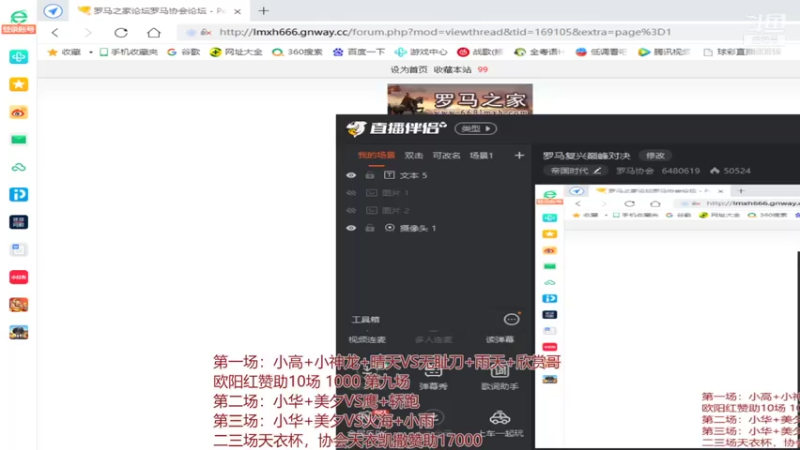Hide the 文本 5 layer
The image size is (800, 450).
pos(351,175)
